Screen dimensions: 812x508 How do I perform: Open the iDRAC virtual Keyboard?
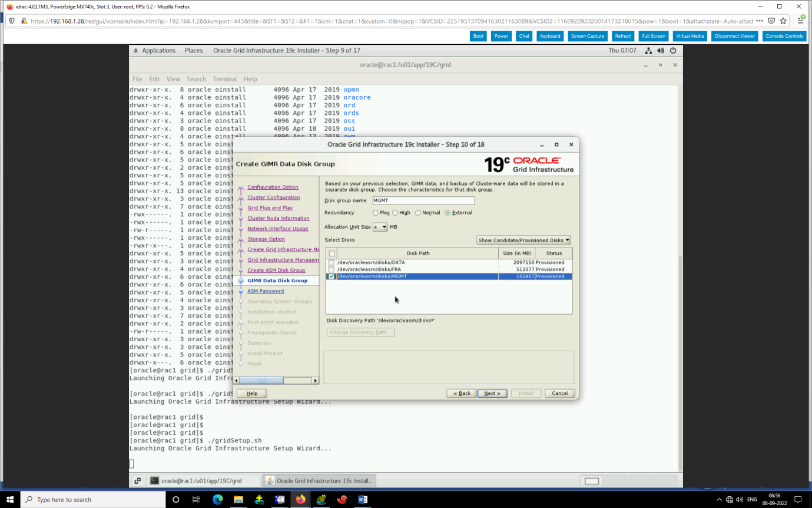550,36
